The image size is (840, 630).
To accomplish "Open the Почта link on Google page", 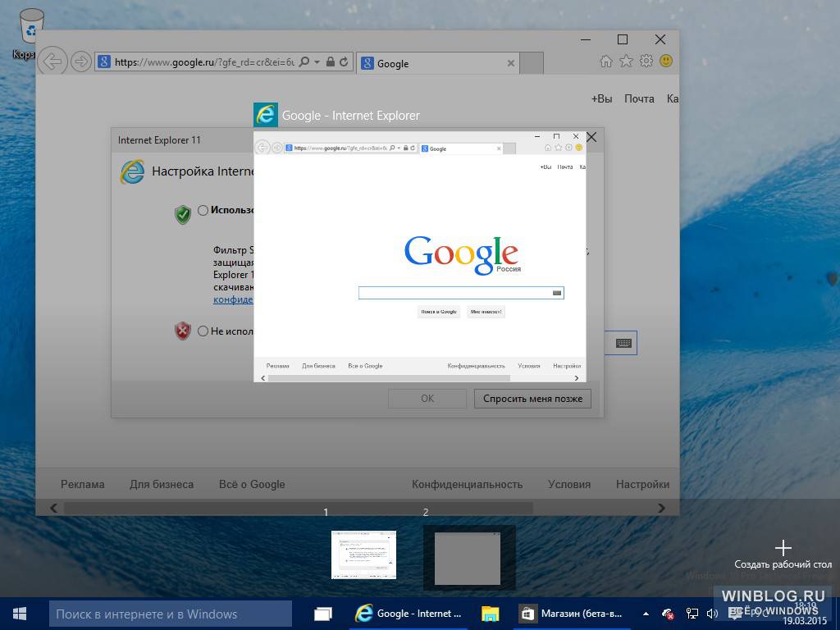I will 639,98.
